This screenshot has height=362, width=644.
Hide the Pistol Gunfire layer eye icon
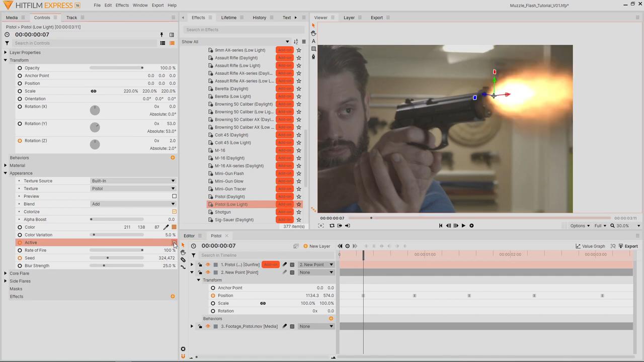coord(208,265)
